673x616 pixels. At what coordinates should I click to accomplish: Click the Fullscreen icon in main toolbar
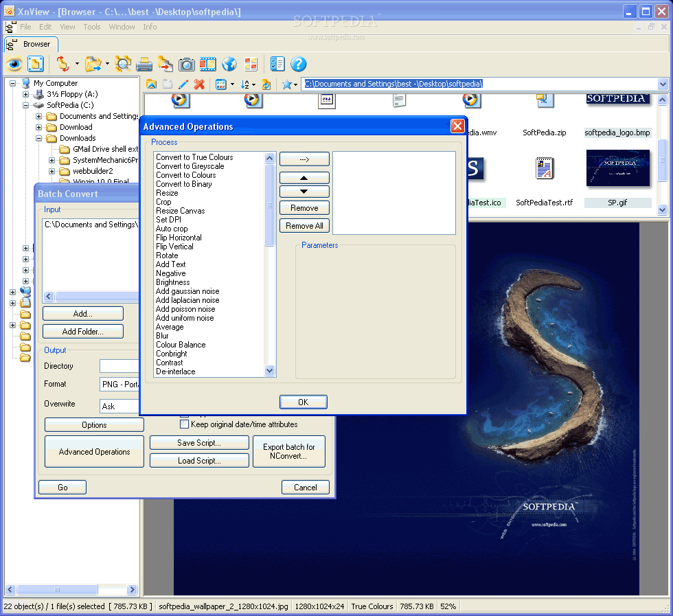[x=36, y=65]
